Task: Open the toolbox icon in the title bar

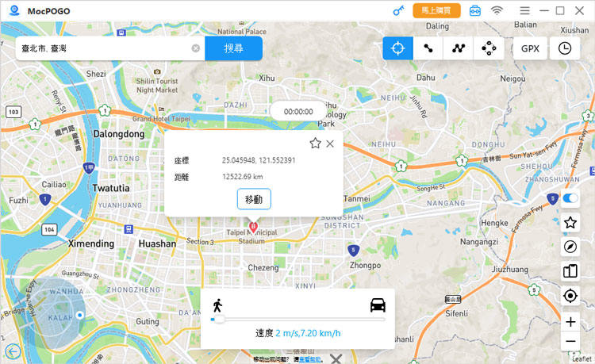Action: (x=475, y=10)
